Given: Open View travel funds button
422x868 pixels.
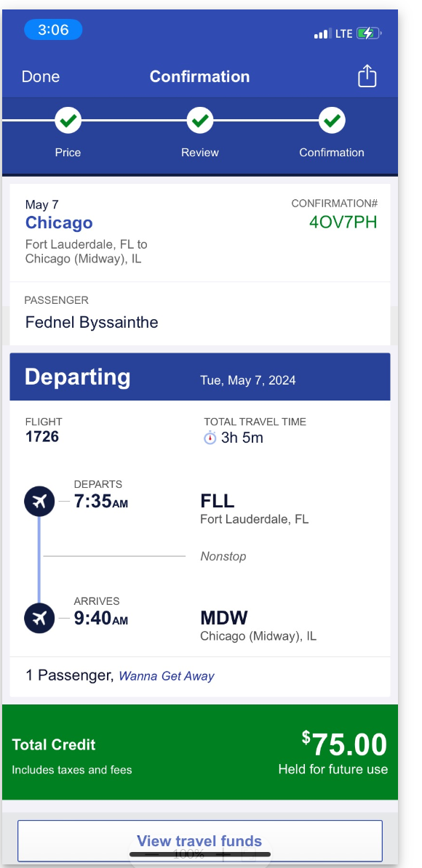Looking at the screenshot, I should pos(200,841).
